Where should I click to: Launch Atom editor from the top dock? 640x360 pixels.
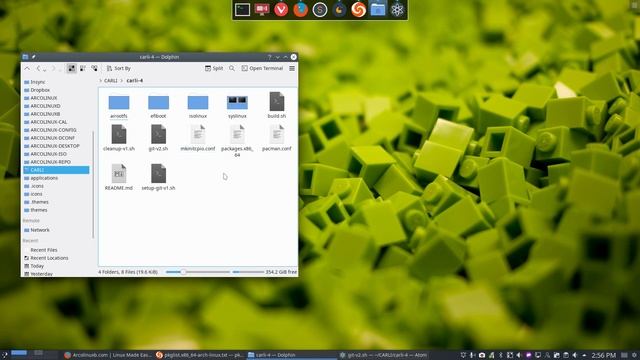397,9
